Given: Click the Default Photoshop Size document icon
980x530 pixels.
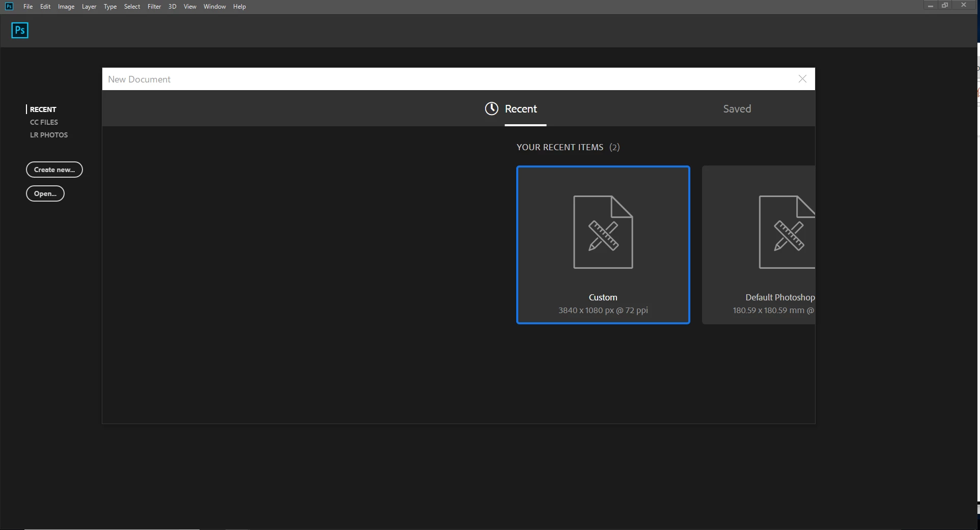Looking at the screenshot, I should [787, 232].
